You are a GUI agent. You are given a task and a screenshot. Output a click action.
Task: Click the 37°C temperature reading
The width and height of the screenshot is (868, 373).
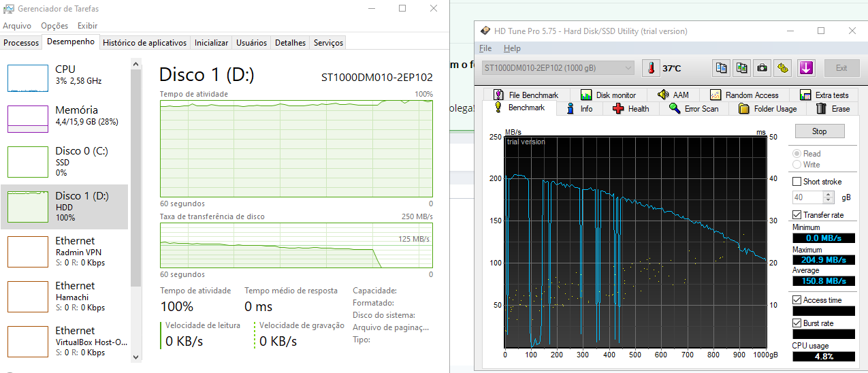click(672, 68)
